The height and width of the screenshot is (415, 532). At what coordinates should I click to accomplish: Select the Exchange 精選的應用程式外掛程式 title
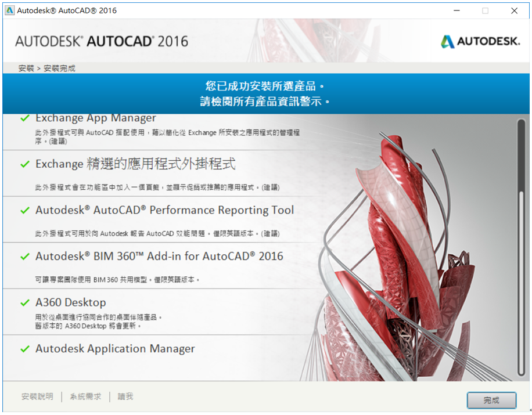135,164
